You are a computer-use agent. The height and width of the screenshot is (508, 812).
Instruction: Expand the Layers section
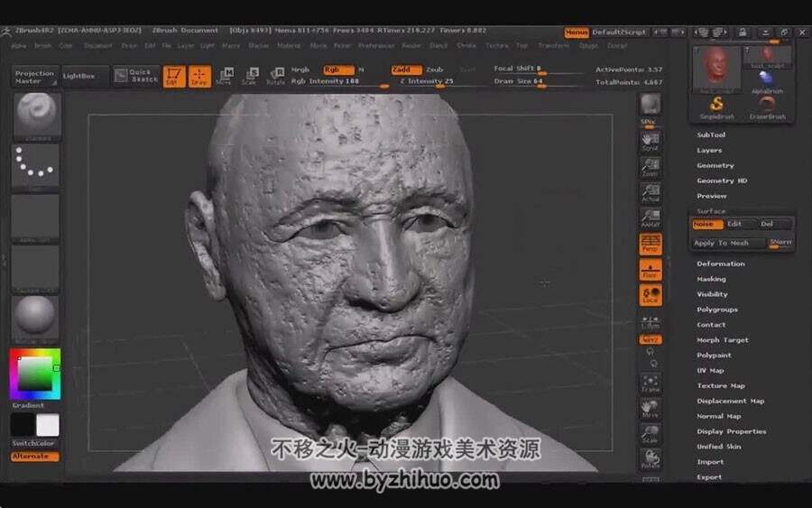pyautogui.click(x=709, y=150)
